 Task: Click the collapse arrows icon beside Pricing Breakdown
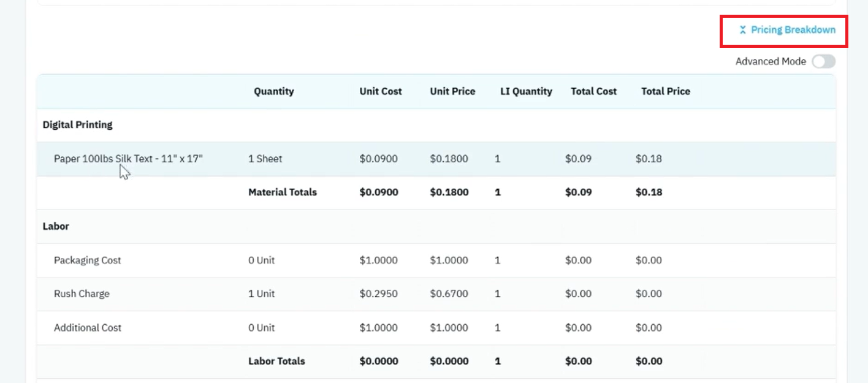pyautogui.click(x=742, y=30)
